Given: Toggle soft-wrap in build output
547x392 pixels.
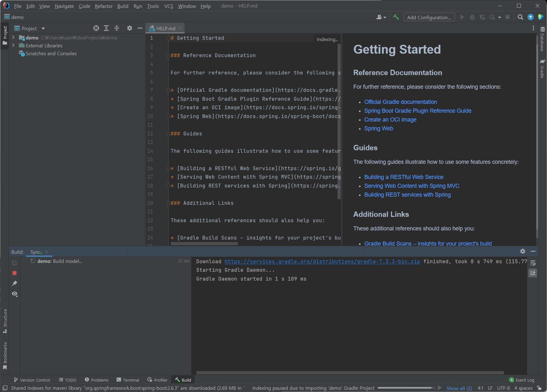Looking at the screenshot, I should point(533,263).
